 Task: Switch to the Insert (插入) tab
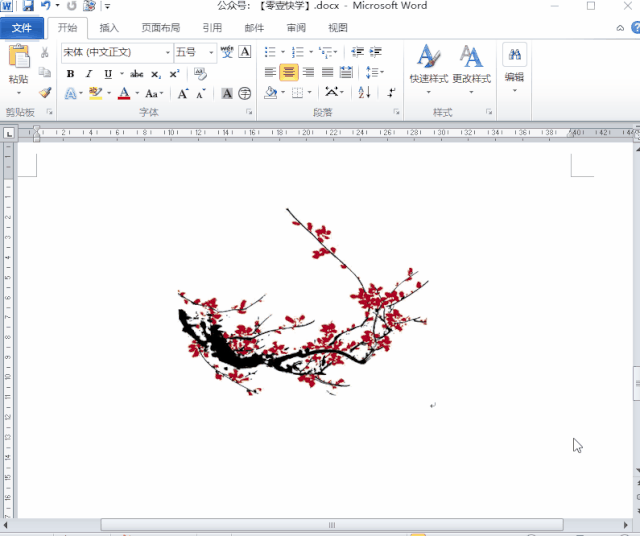tap(109, 28)
